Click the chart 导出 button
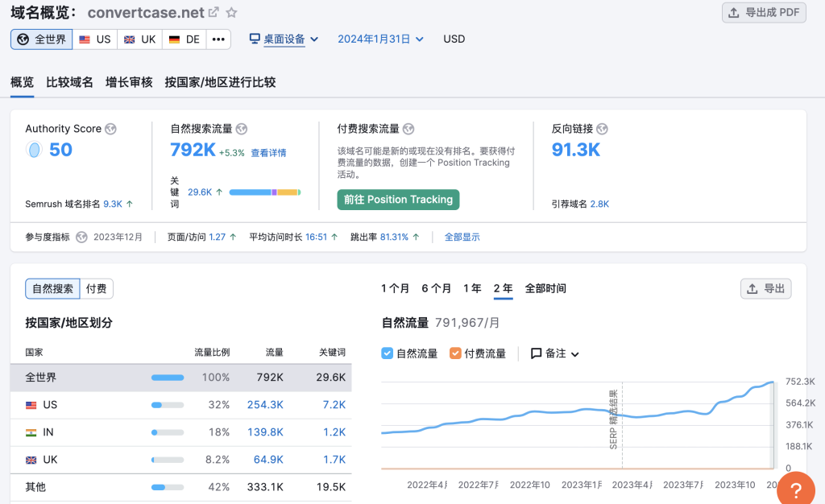The width and height of the screenshot is (825, 504). click(766, 288)
